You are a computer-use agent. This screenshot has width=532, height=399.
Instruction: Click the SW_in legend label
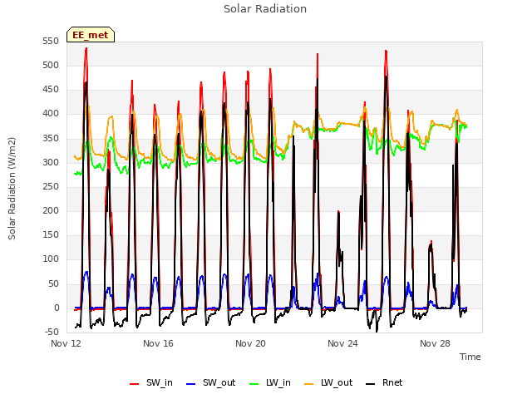tap(160, 383)
